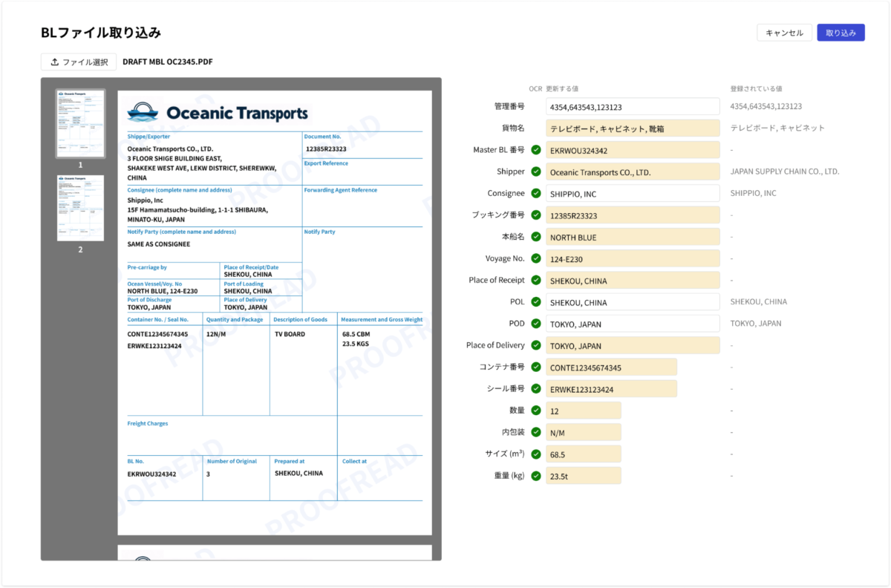The width and height of the screenshot is (891, 588).
Task: Click the green OCR check next to 内包装
Action: pos(535,432)
